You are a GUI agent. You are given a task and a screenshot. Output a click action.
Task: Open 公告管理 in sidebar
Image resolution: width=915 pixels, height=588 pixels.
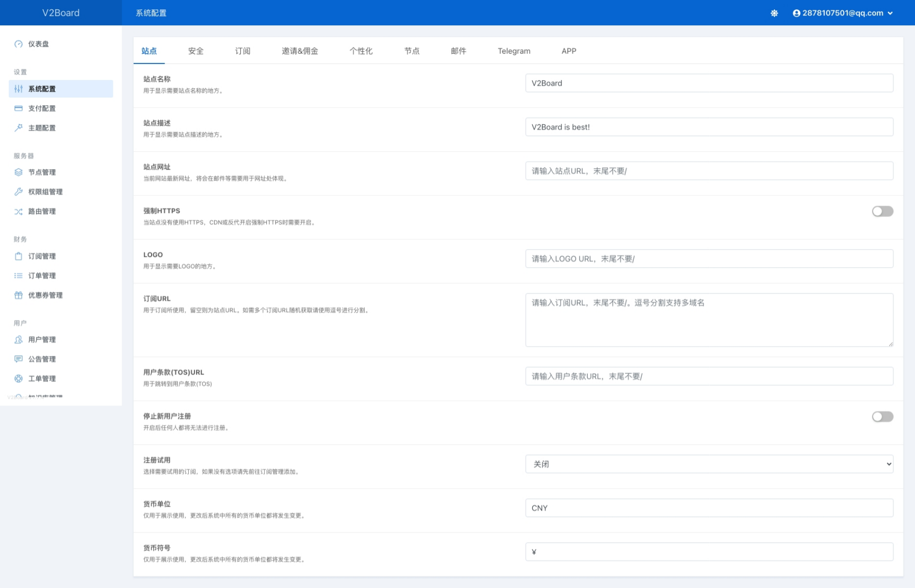coord(61,359)
